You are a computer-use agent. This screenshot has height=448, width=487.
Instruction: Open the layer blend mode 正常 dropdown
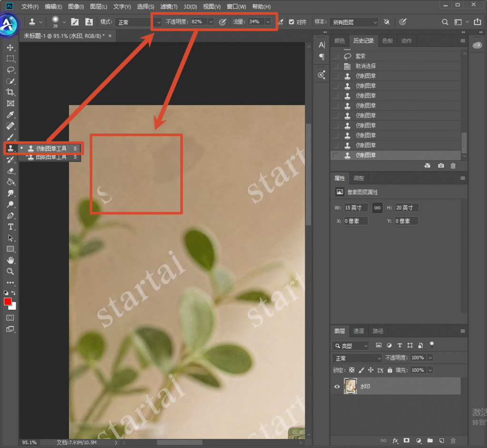coord(357,358)
